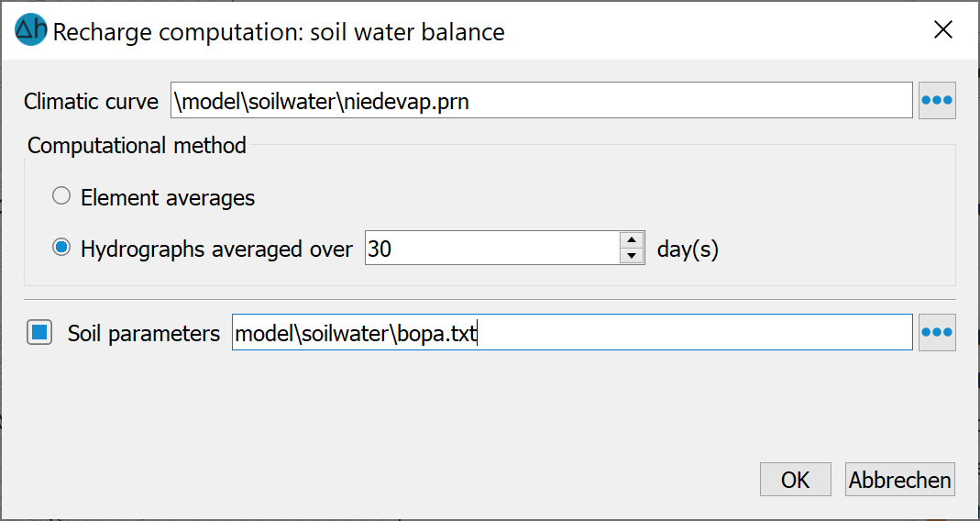Cancel with the Abbrechen button
Image resolution: width=980 pixels, height=521 pixels.
(x=900, y=480)
